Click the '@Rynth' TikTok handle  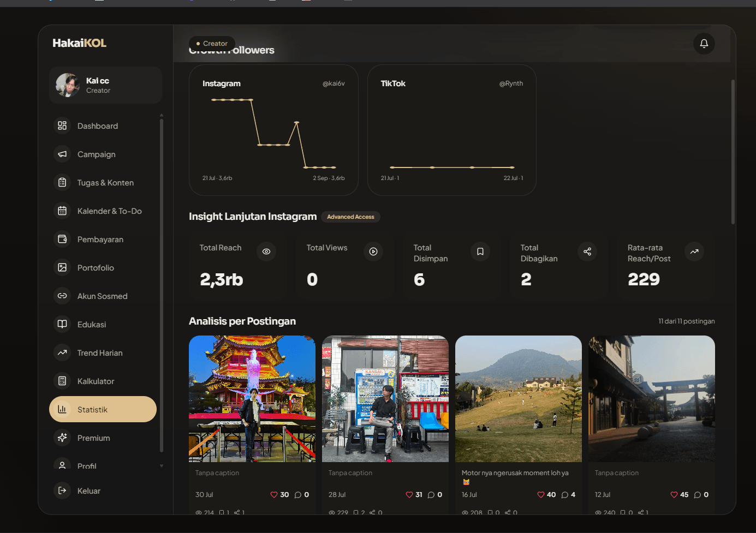[x=511, y=83]
